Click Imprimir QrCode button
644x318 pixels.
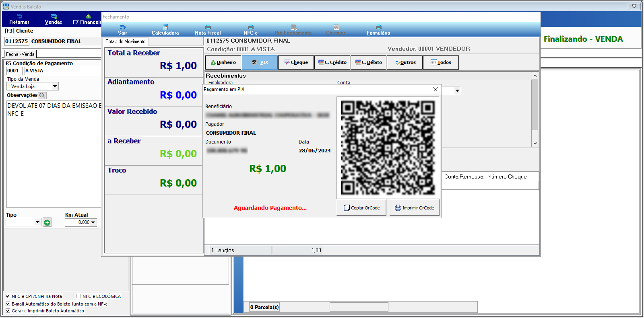414,208
